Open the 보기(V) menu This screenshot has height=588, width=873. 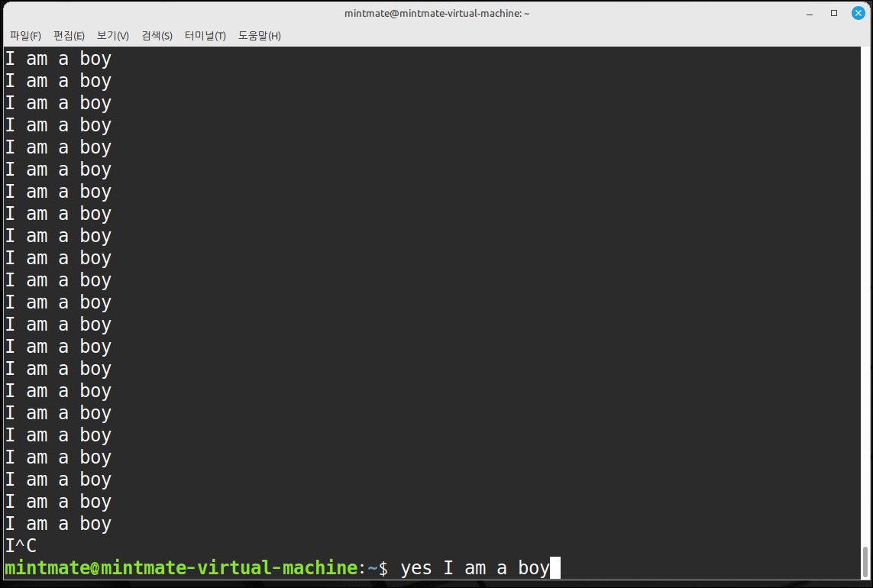pos(113,36)
